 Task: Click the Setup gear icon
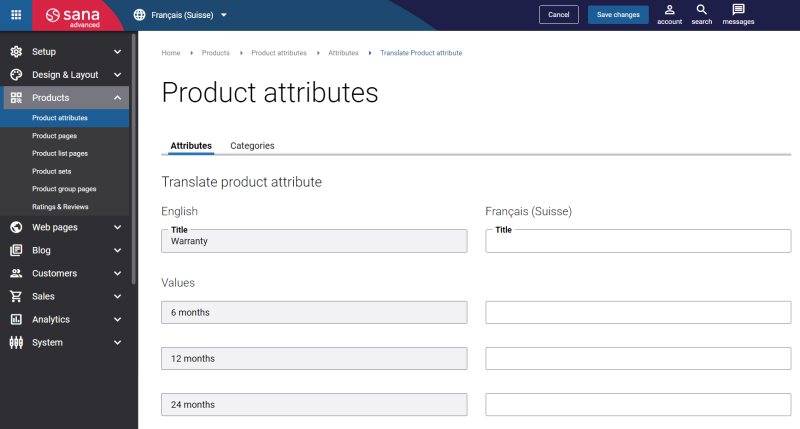[x=16, y=52]
